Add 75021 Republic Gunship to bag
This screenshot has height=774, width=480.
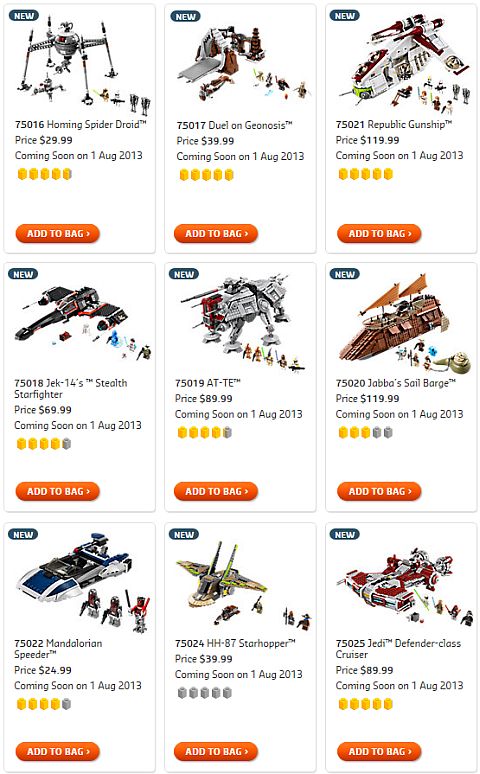[x=379, y=233]
